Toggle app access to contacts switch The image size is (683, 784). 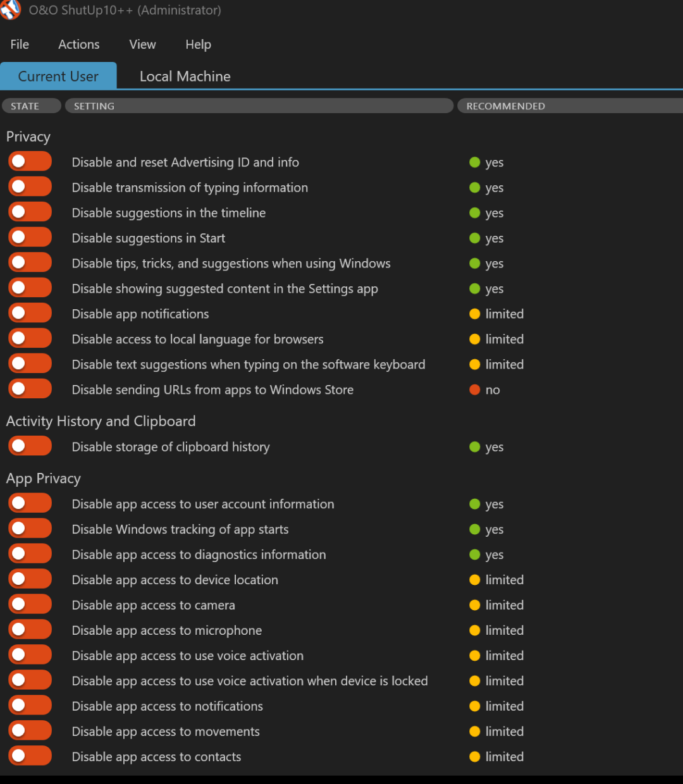pos(30,756)
